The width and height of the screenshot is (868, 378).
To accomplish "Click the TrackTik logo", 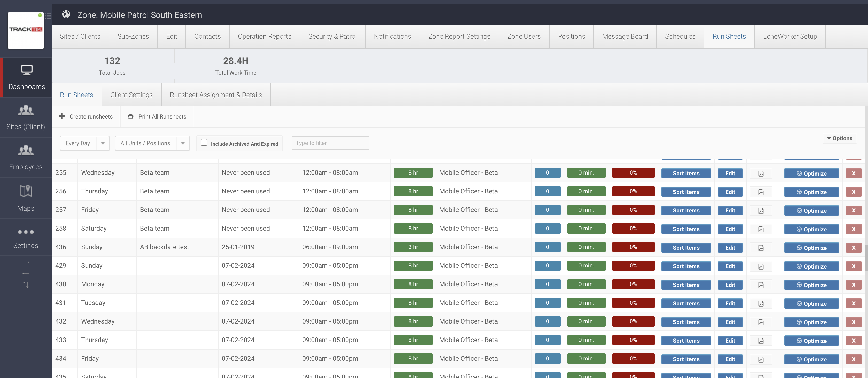I will (26, 31).
